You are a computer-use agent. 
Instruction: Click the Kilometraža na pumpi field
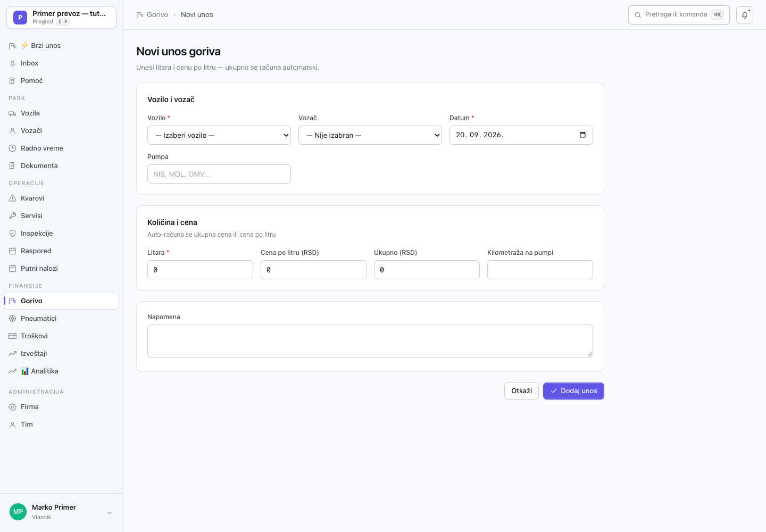[x=540, y=270]
